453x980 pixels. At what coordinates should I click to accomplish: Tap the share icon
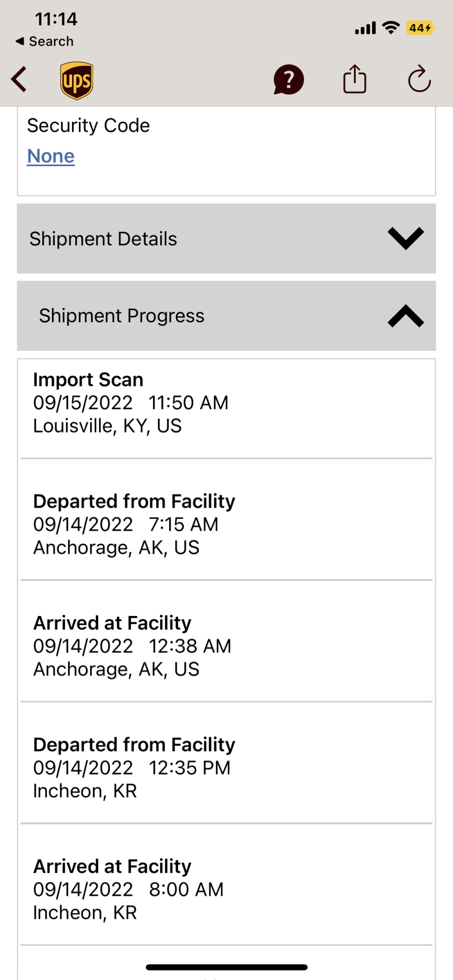[354, 79]
